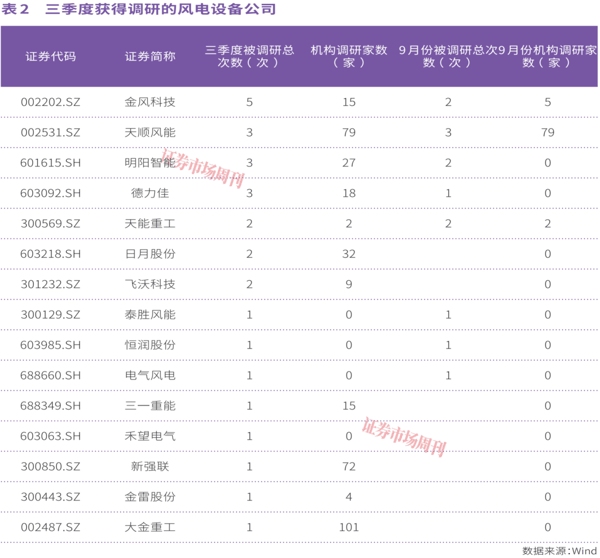
Task: Select stock code 603218.SH
Action: [51, 254]
